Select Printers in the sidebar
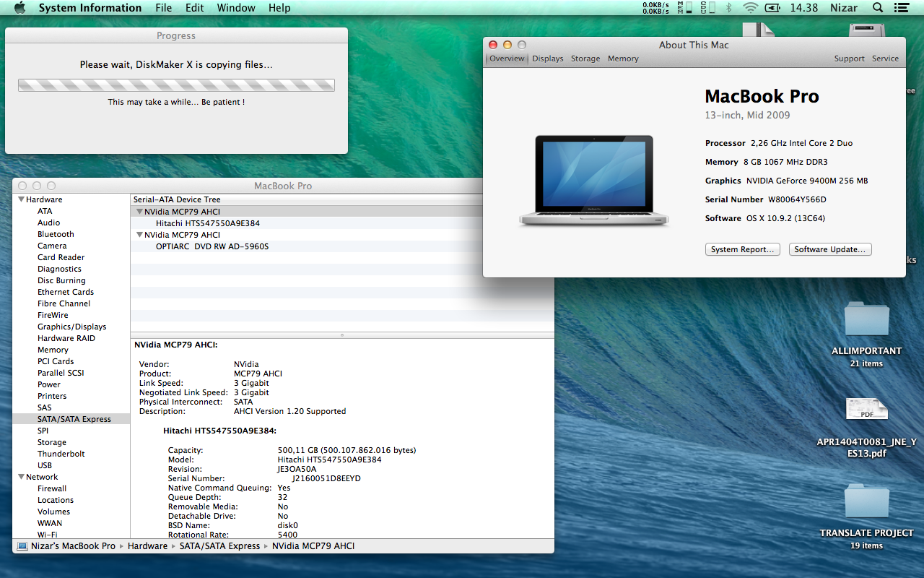 (52, 396)
